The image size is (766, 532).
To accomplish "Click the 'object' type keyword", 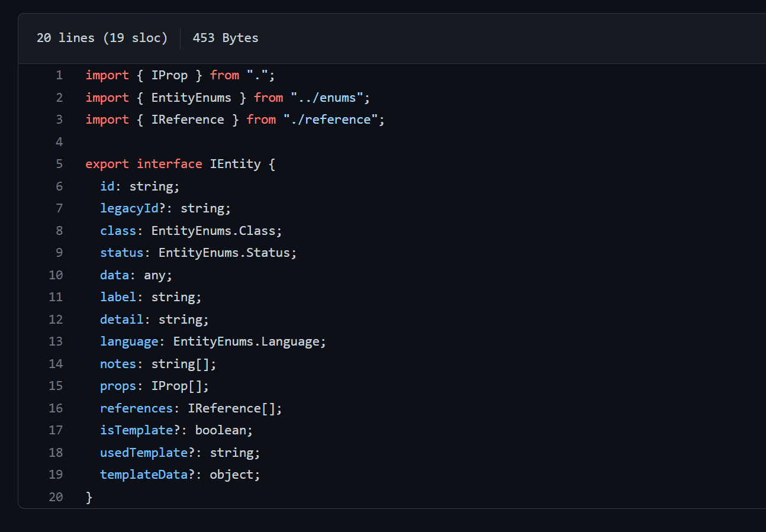I will [x=231, y=475].
